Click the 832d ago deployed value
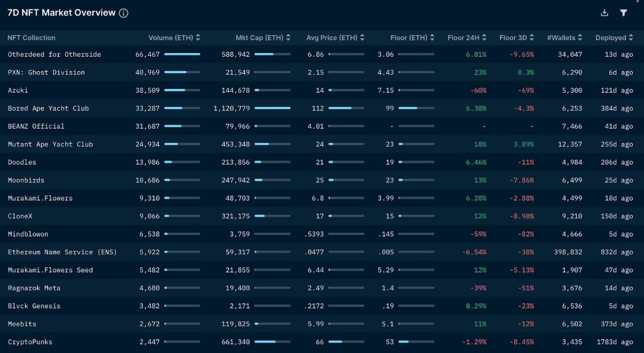Viewport: 644px width, 353px height. [617, 252]
